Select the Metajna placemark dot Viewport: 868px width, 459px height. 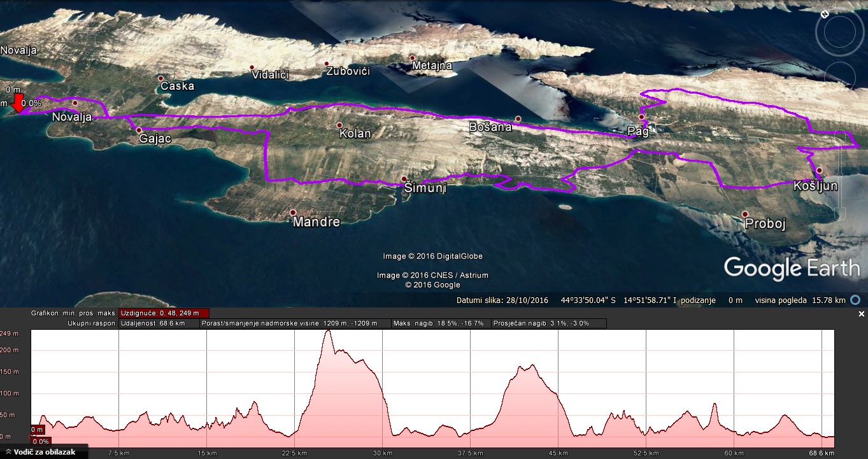click(412, 58)
